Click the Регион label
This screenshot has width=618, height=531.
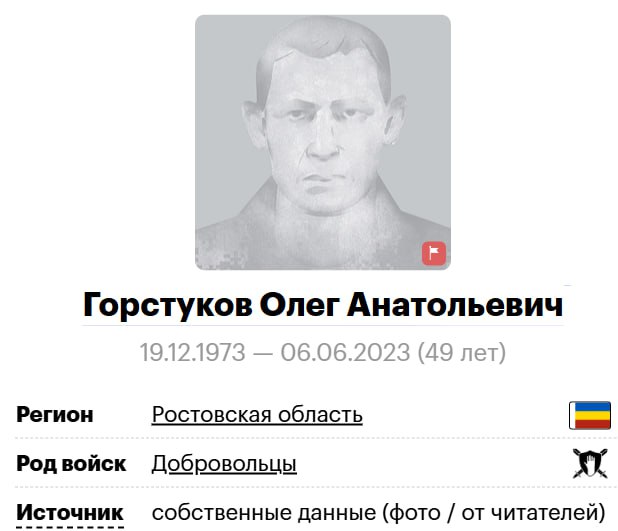point(55,415)
